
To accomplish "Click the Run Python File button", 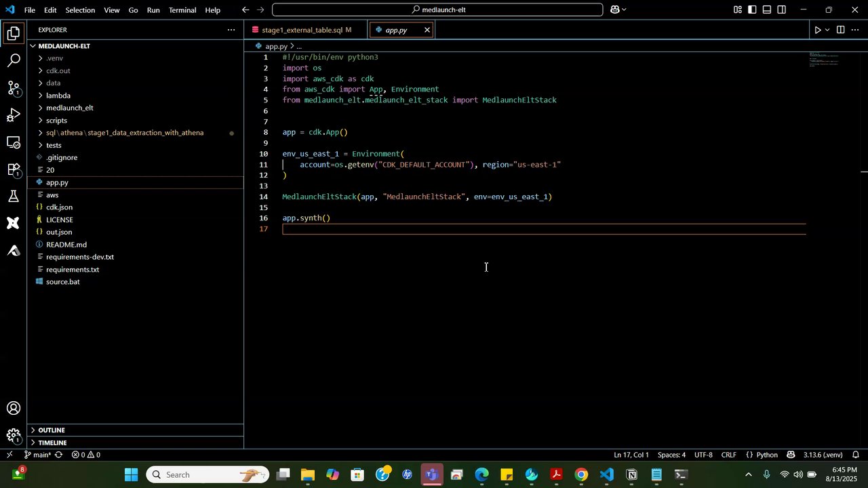I will click(x=817, y=30).
